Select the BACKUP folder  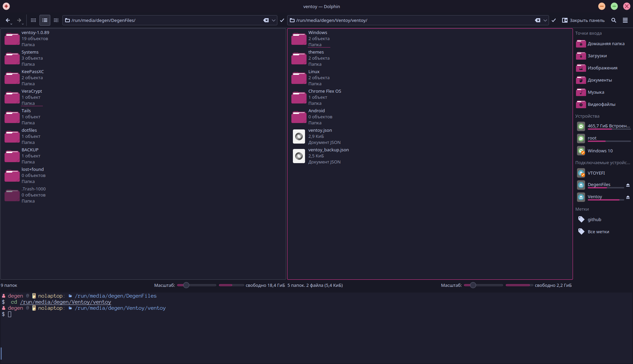22,156
